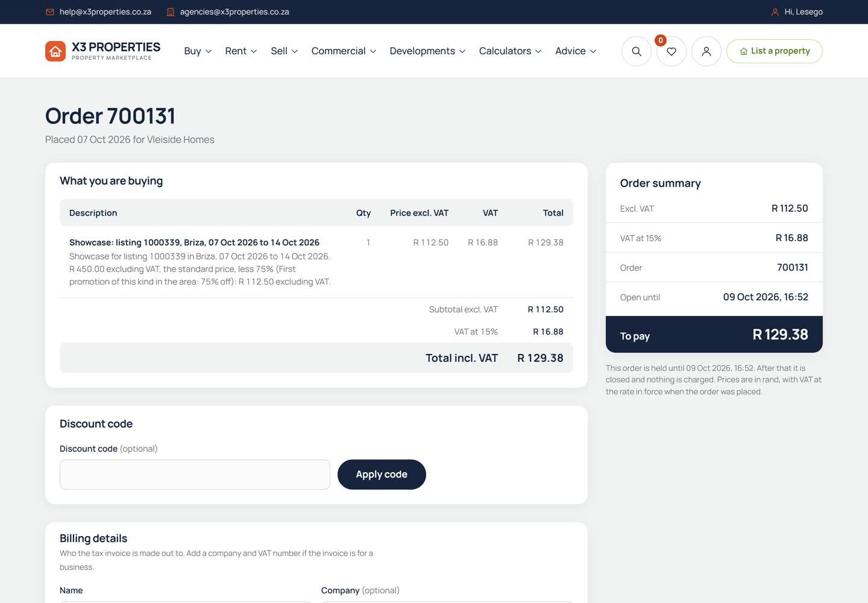Image resolution: width=868 pixels, height=603 pixels.
Task: Click the favourites count badge showing 0
Action: [x=661, y=40]
